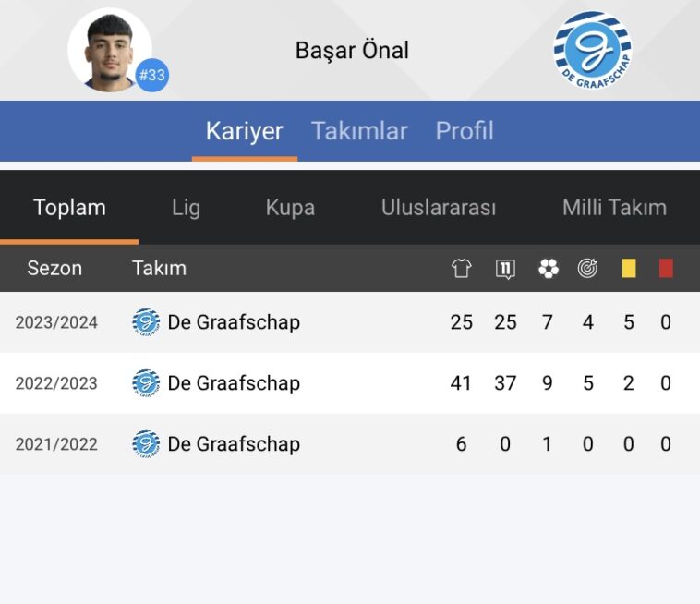Open Başar Önal's player photo

tap(110, 50)
